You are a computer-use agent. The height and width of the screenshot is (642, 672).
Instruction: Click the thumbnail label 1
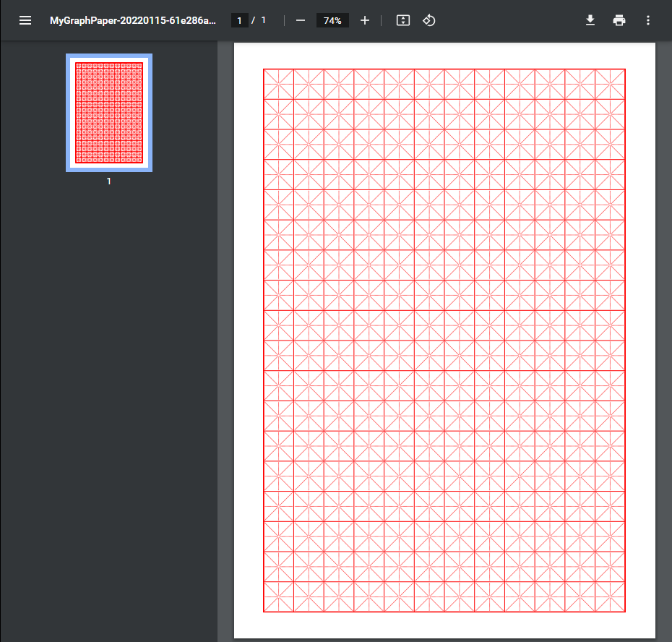[x=109, y=181]
